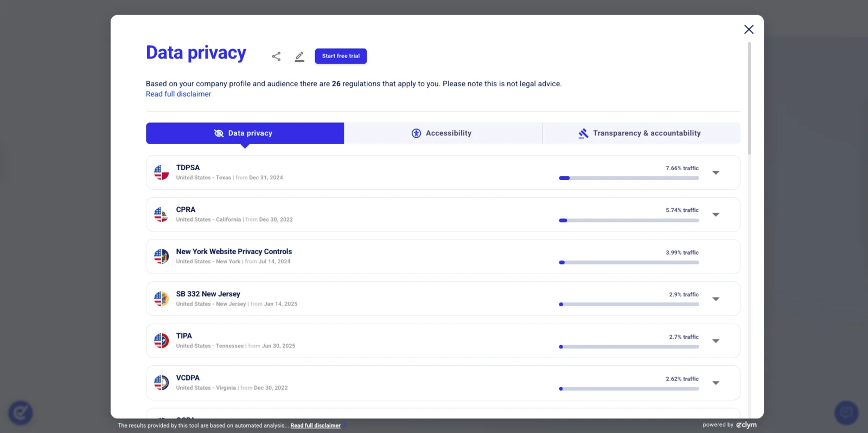Click SB 332 New Jersey title
The height and width of the screenshot is (433, 868).
(208, 294)
